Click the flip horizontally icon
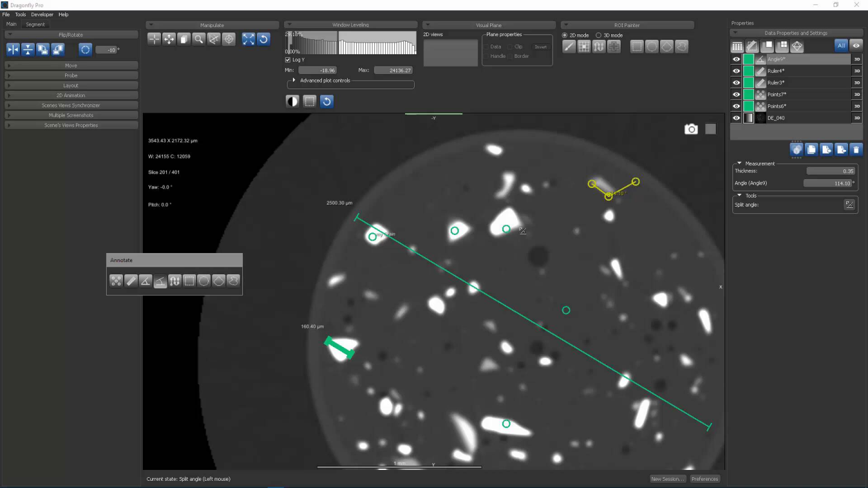 (x=13, y=49)
